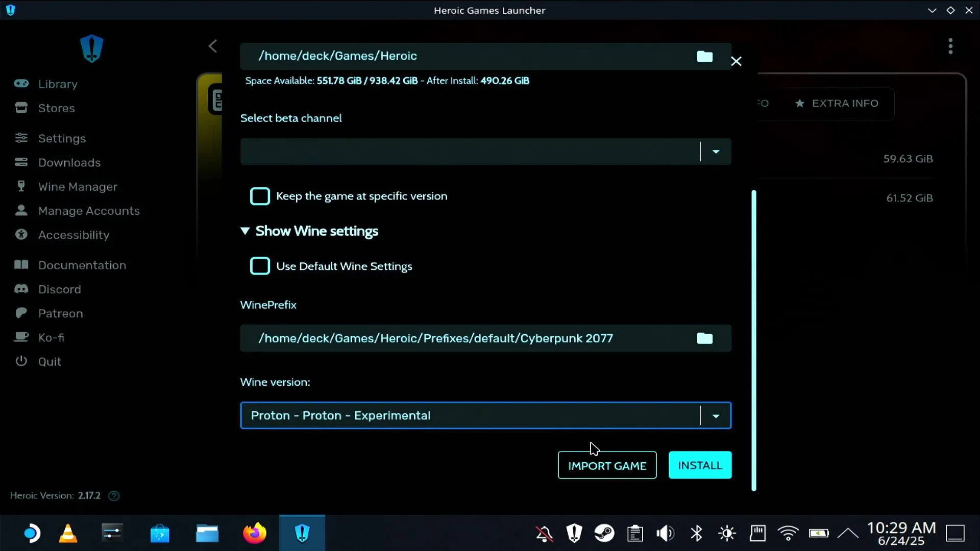This screenshot has height=551, width=980.
Task: Toggle notifications bell in the tray
Action: (x=544, y=534)
